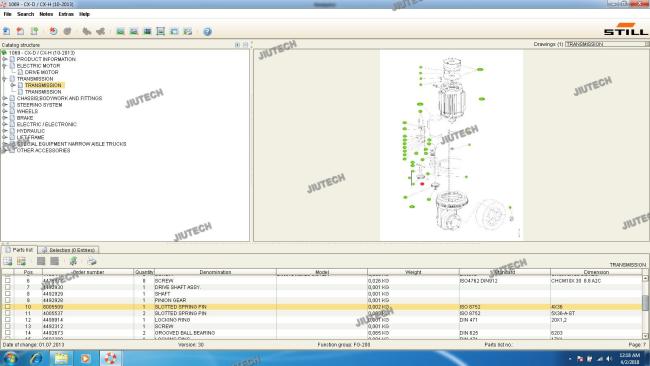Click the red circular arrow toolbar icon
The width and height of the screenshot is (650, 366).
53,31
